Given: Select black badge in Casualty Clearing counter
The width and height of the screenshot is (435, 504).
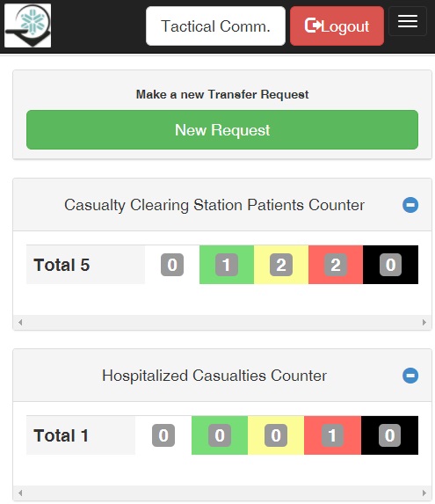Looking at the screenshot, I should coord(390,265).
